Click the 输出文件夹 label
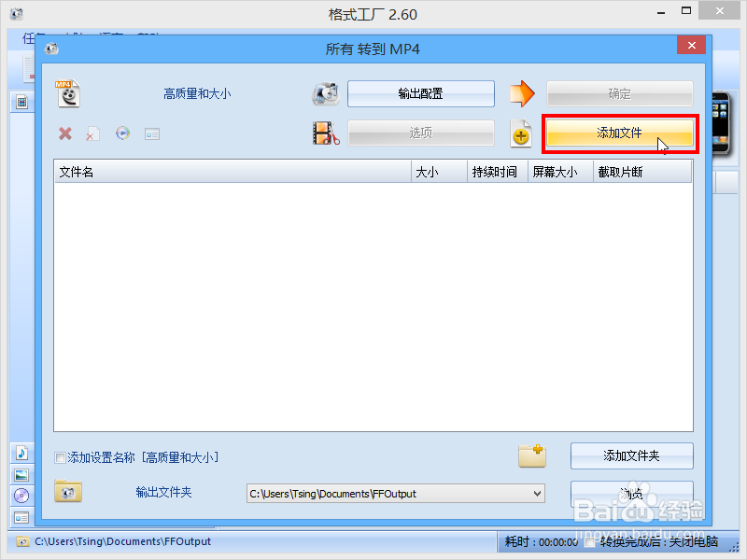Screen dimensions: 747x560 [x=163, y=492]
